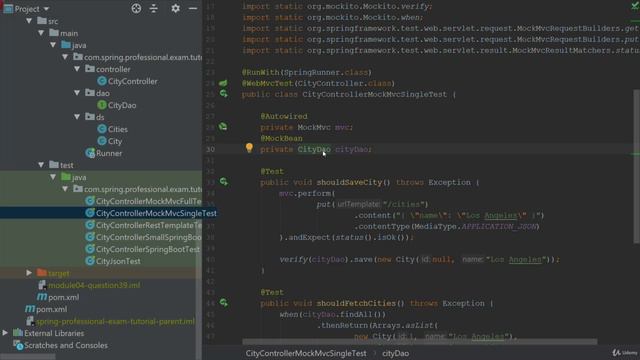Click the inspection checkmark in editor corner
Screen dimensions: 640x360
click(x=635, y=6)
